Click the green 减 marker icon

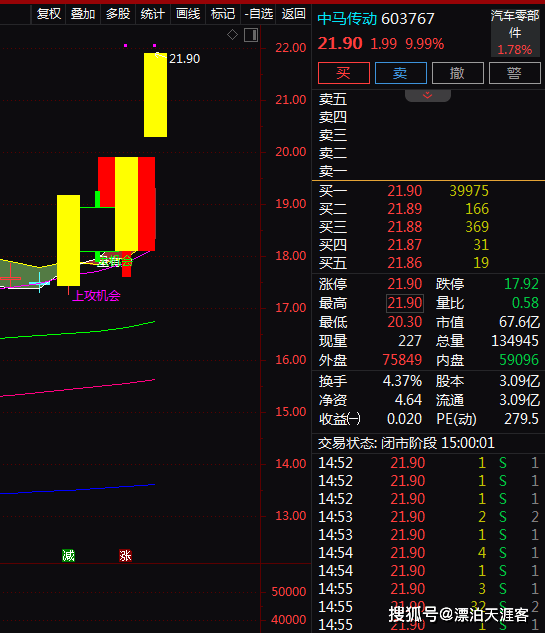click(x=68, y=555)
